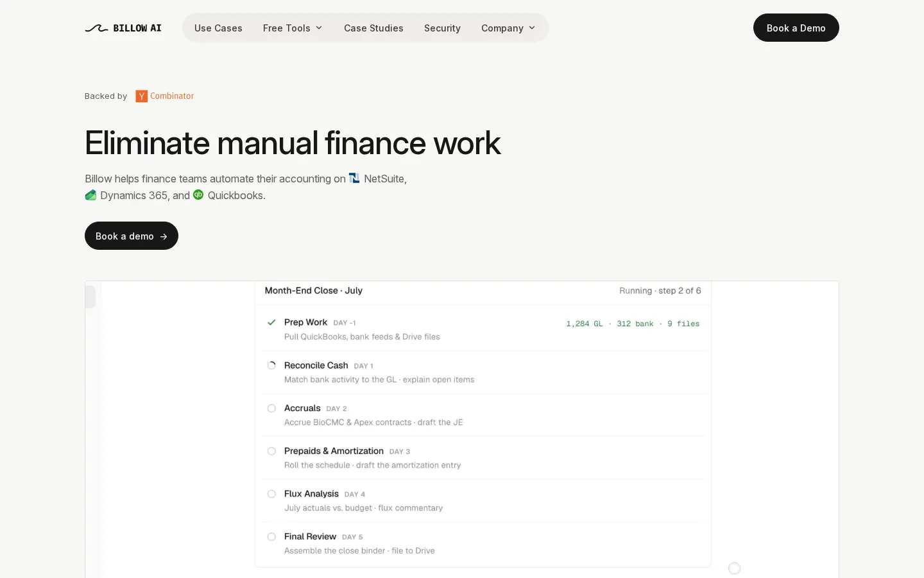Click the Book a demo hero button
The height and width of the screenshot is (578, 924).
coord(132,236)
